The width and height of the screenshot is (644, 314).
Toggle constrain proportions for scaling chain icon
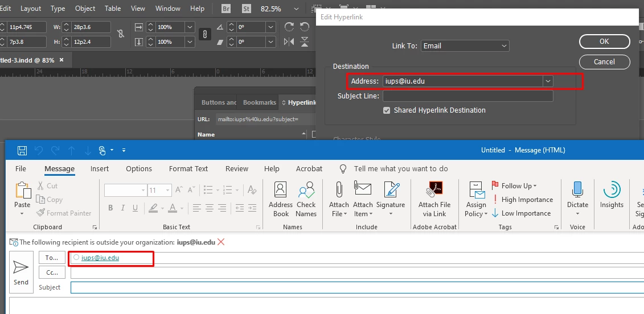204,34
